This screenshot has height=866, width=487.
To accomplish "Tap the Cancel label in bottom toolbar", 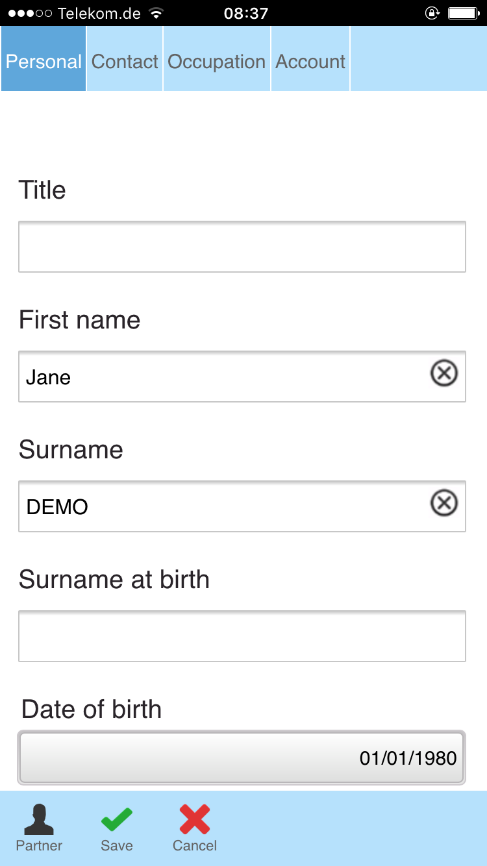I will (x=195, y=846).
